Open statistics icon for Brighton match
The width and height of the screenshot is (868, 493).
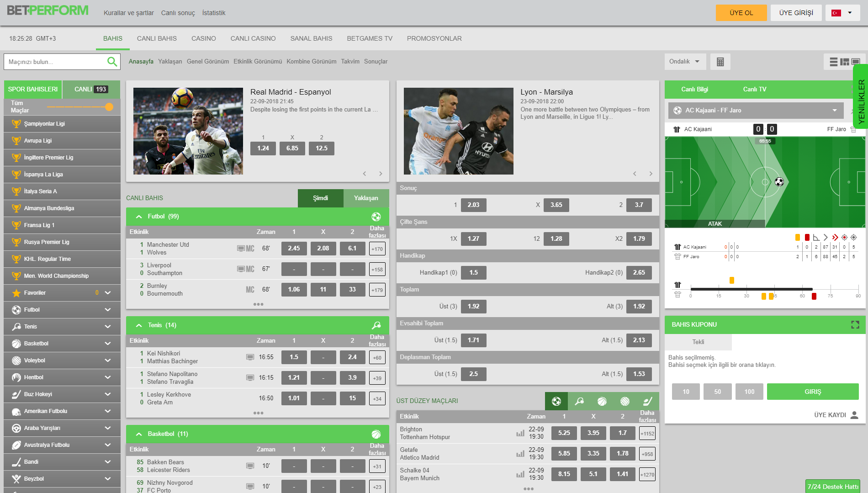[x=520, y=433]
